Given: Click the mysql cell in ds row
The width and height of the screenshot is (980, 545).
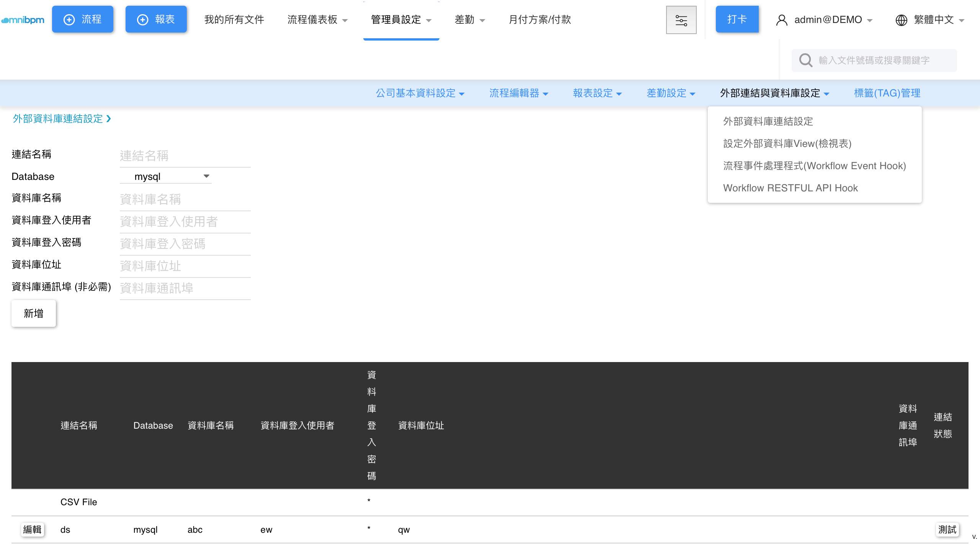Looking at the screenshot, I should pos(145,530).
